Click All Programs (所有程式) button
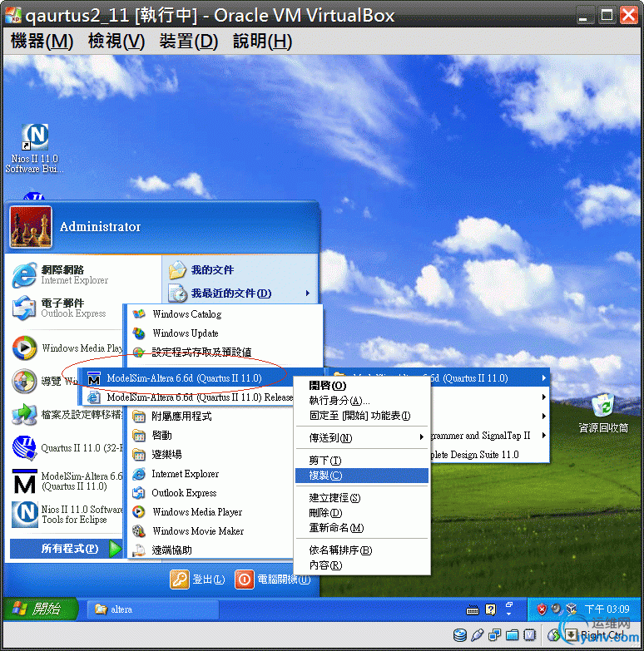 pyautogui.click(x=67, y=549)
